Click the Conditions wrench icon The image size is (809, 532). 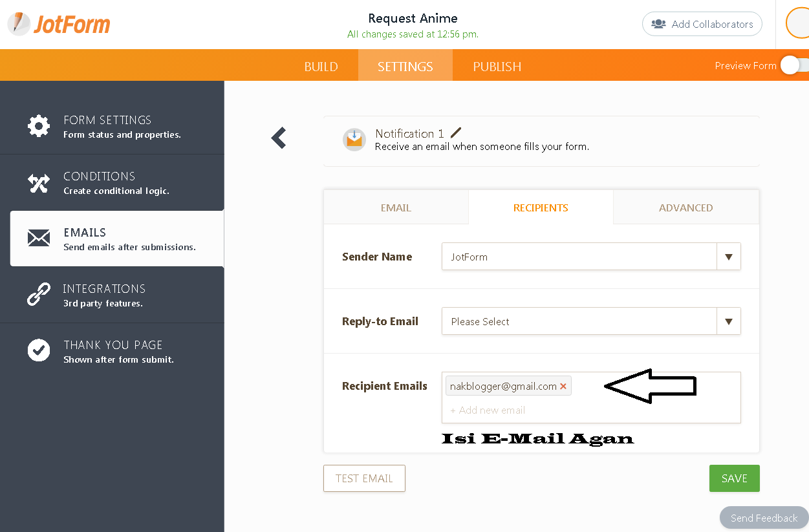[x=39, y=182]
